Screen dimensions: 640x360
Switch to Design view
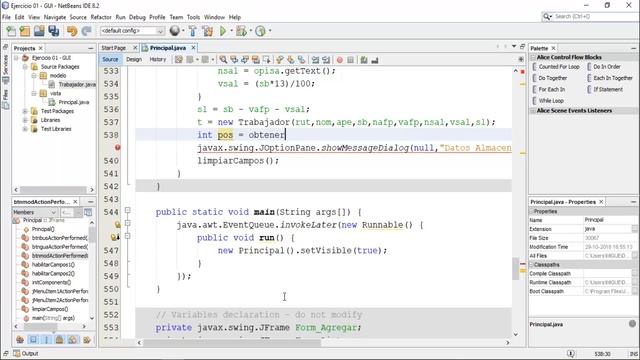tap(134, 60)
